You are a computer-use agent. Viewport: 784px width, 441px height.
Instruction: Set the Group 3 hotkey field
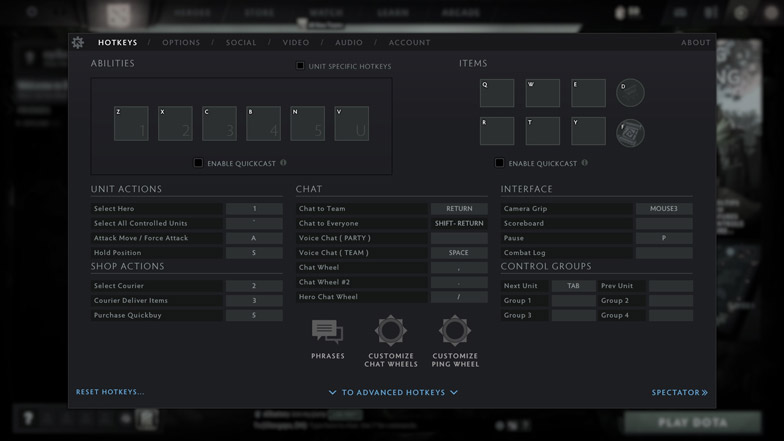point(574,315)
